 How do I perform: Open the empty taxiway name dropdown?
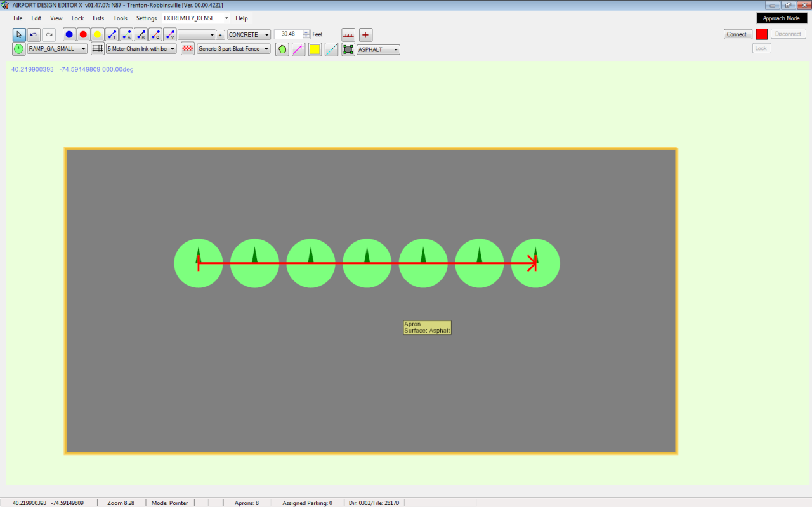197,35
